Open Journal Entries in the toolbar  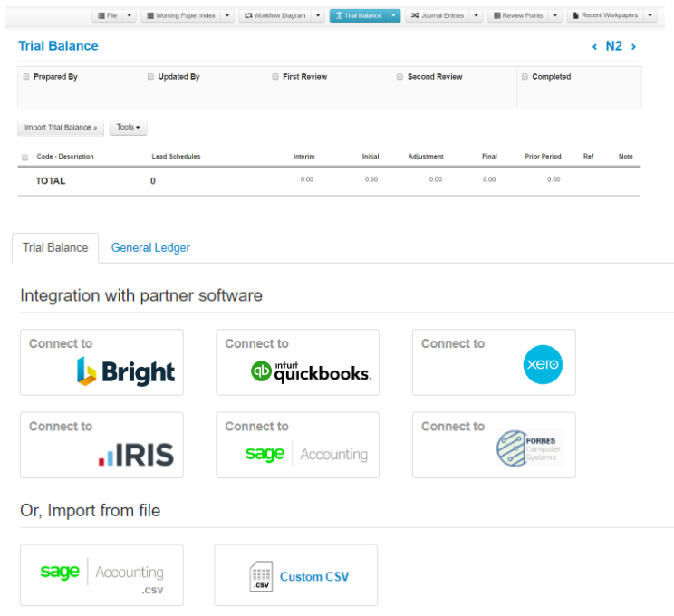pos(438,15)
